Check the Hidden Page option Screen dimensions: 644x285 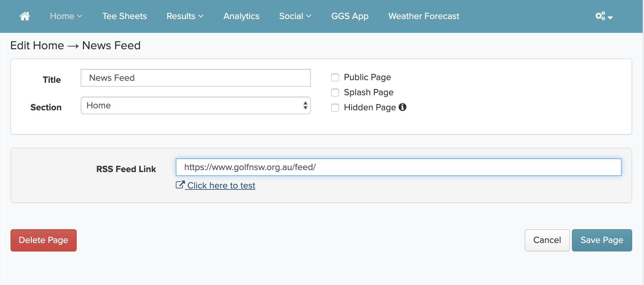pyautogui.click(x=335, y=108)
